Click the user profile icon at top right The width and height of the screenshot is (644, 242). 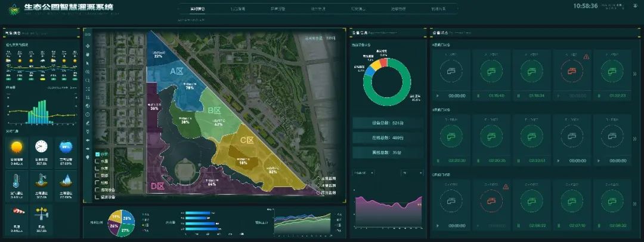634,5
